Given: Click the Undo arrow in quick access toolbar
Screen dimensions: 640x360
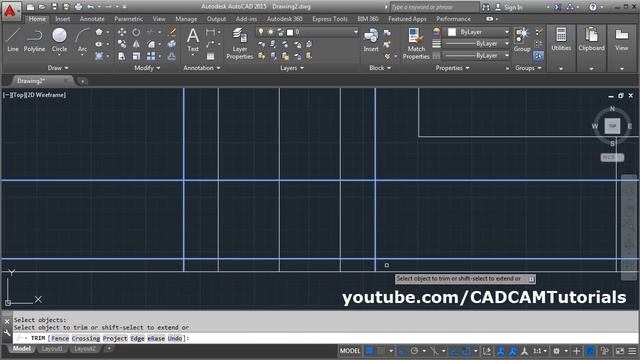Looking at the screenshot, I should click(90, 7).
